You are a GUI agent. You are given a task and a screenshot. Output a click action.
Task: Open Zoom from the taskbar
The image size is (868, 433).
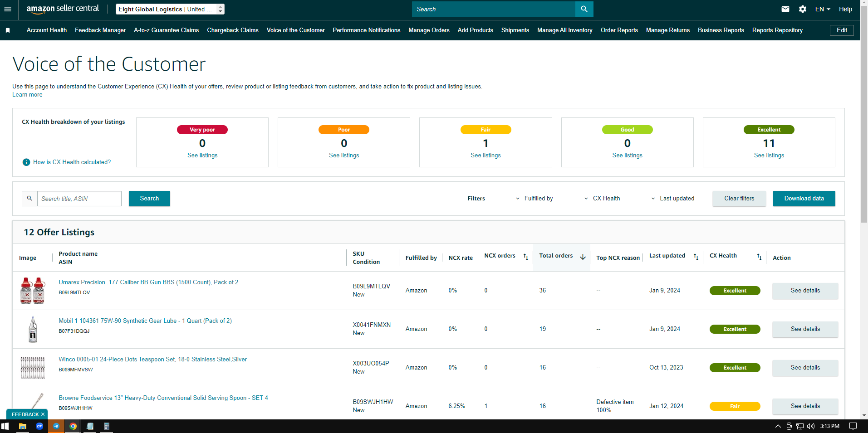point(39,426)
